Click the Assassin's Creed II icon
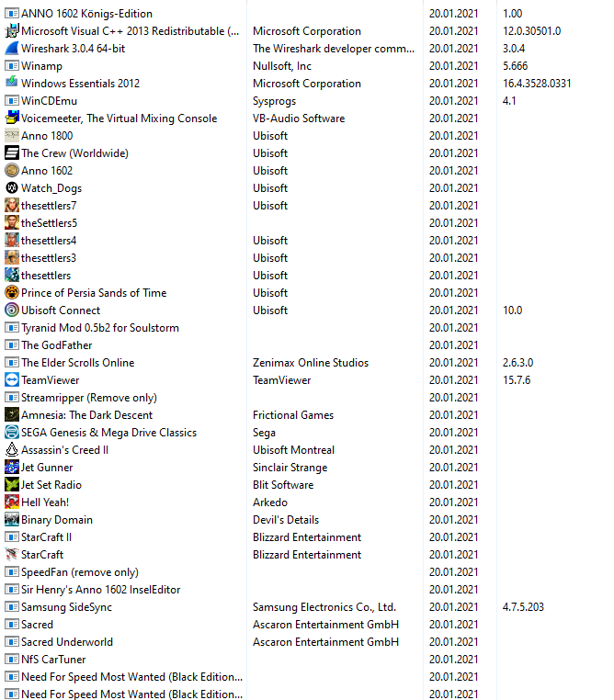This screenshot has height=700, width=614. click(x=12, y=449)
